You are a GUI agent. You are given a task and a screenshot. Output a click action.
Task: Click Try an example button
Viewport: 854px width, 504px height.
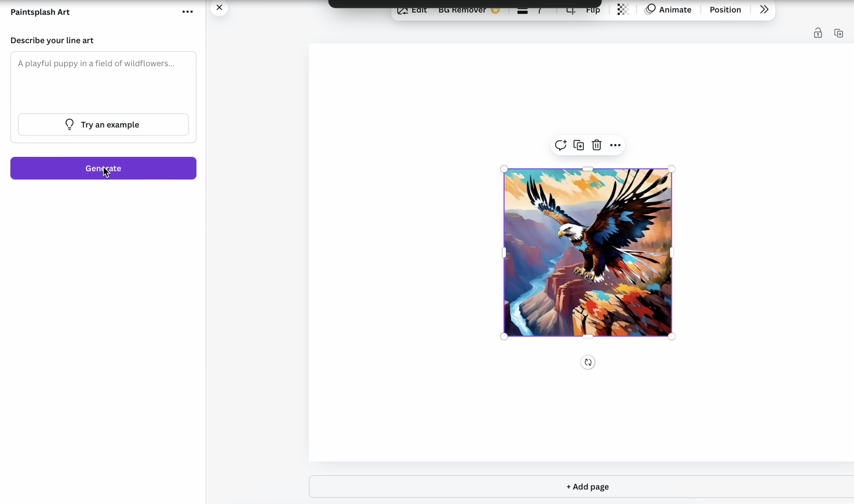pyautogui.click(x=103, y=125)
